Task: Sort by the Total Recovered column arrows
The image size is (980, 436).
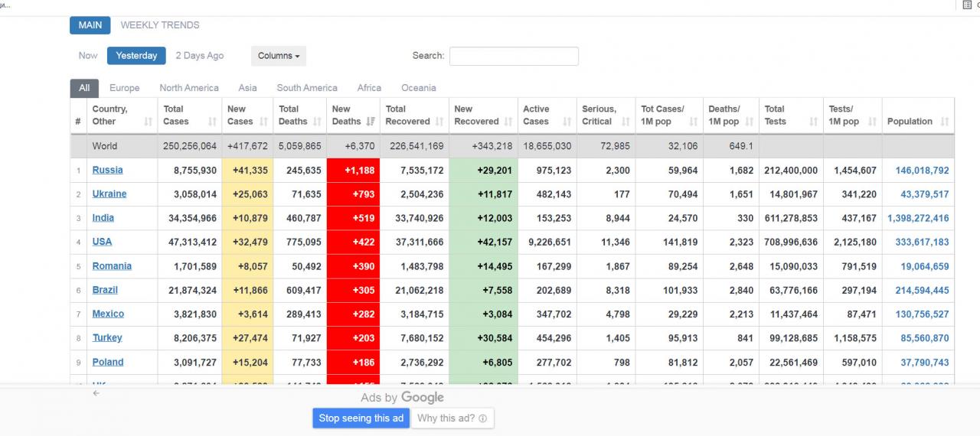Action: (x=439, y=122)
